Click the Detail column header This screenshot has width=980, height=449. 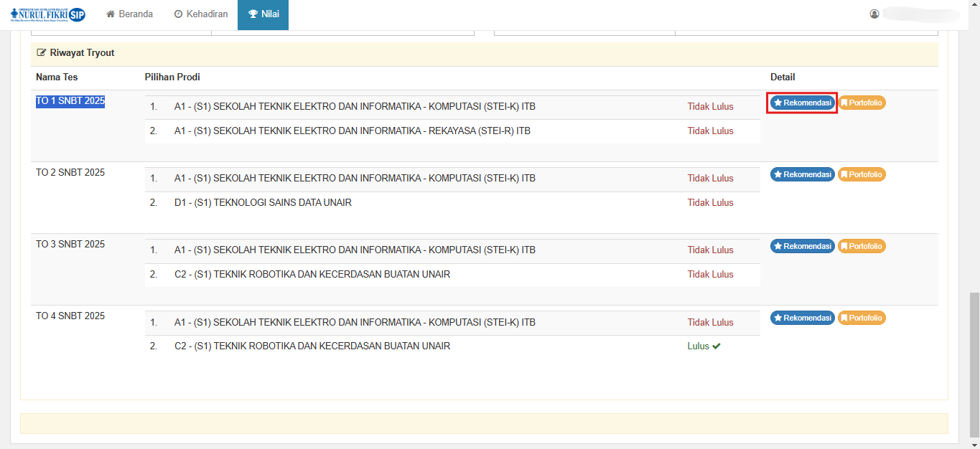pos(783,77)
